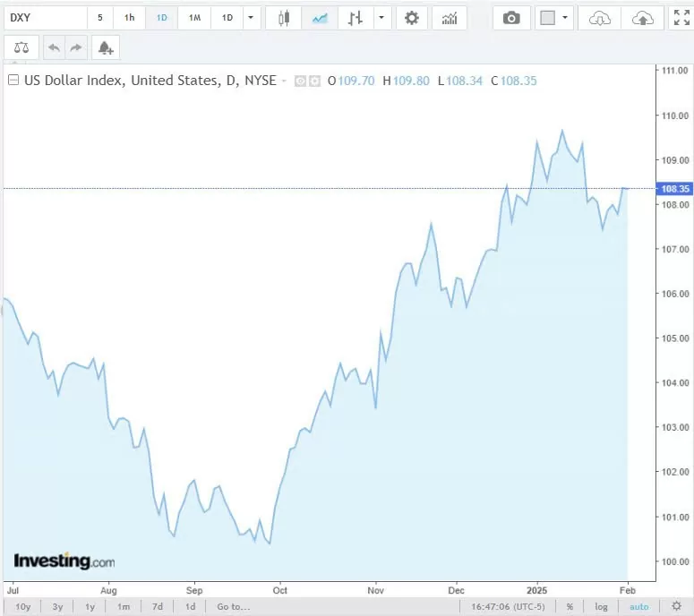Open bottom-right chart properties gear
The width and height of the screenshot is (694, 616).
[676, 606]
